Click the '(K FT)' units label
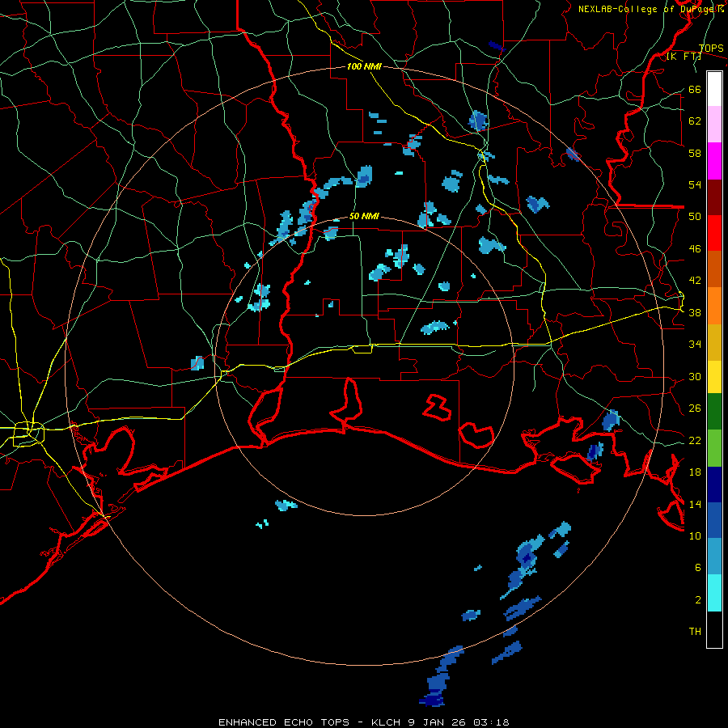728x728 pixels. 684,57
